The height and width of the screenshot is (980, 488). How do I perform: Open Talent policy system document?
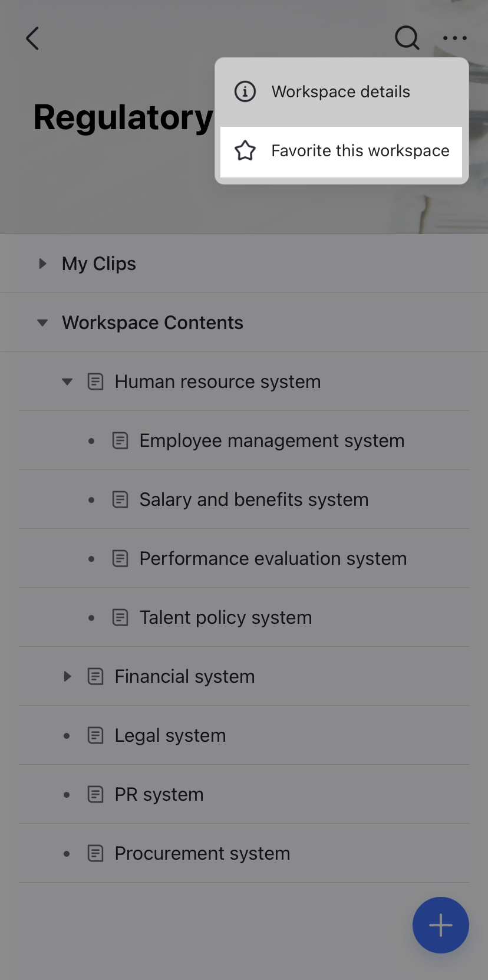tap(225, 617)
